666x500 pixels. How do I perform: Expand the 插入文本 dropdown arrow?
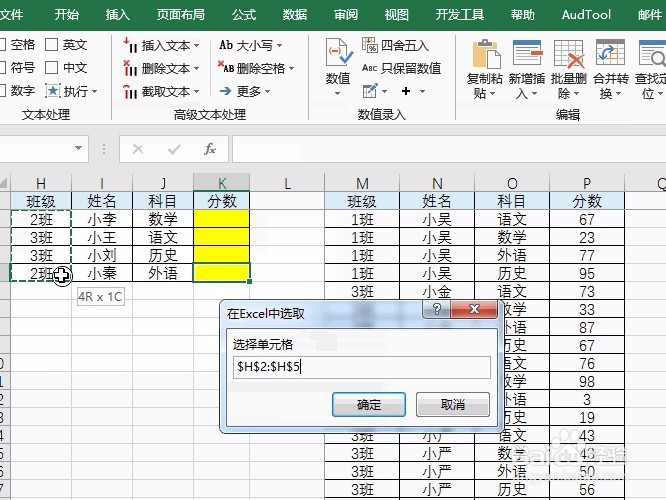point(196,45)
